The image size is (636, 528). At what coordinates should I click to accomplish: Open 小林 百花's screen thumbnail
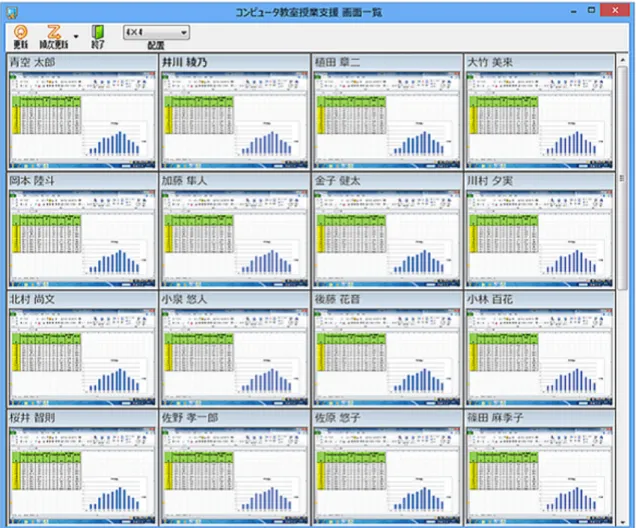coord(539,357)
